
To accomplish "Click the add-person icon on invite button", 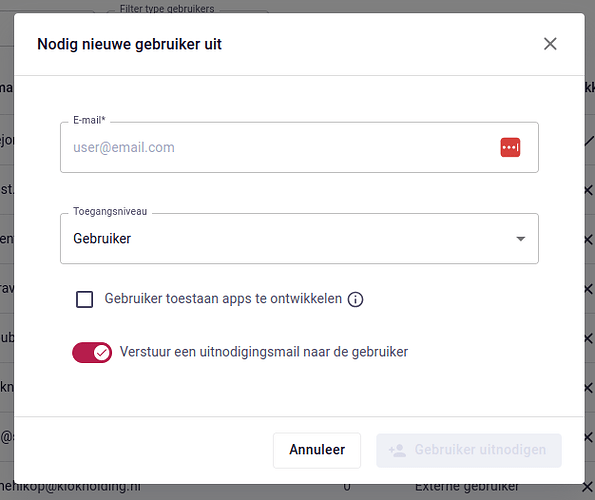I will 397,450.
